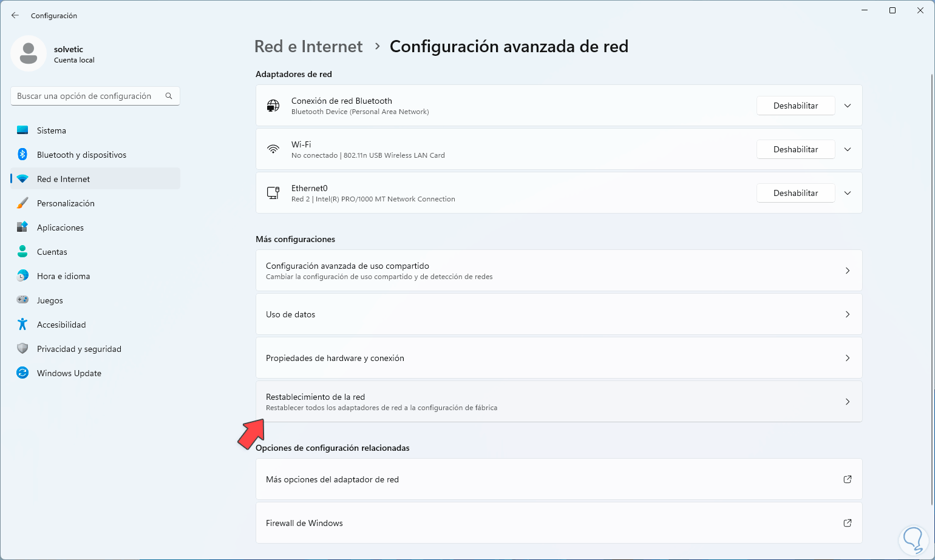
Task: Go to Windows Update settings
Action: pyautogui.click(x=95, y=373)
